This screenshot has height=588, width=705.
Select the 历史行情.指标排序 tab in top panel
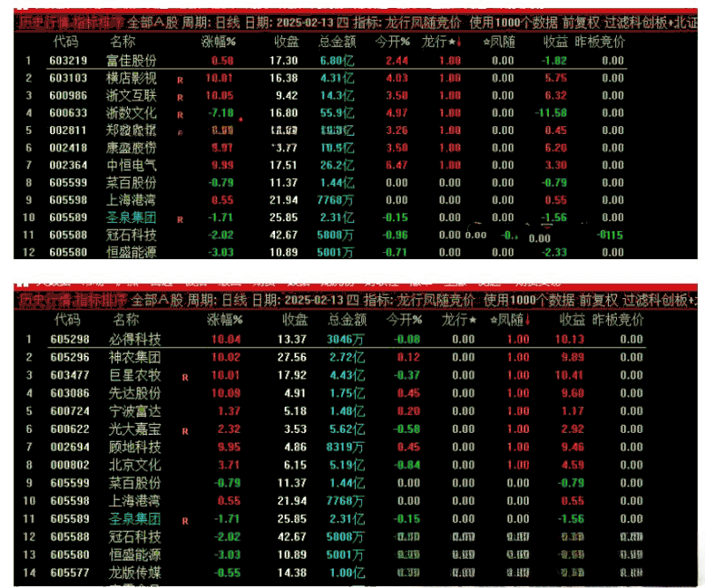(70, 22)
